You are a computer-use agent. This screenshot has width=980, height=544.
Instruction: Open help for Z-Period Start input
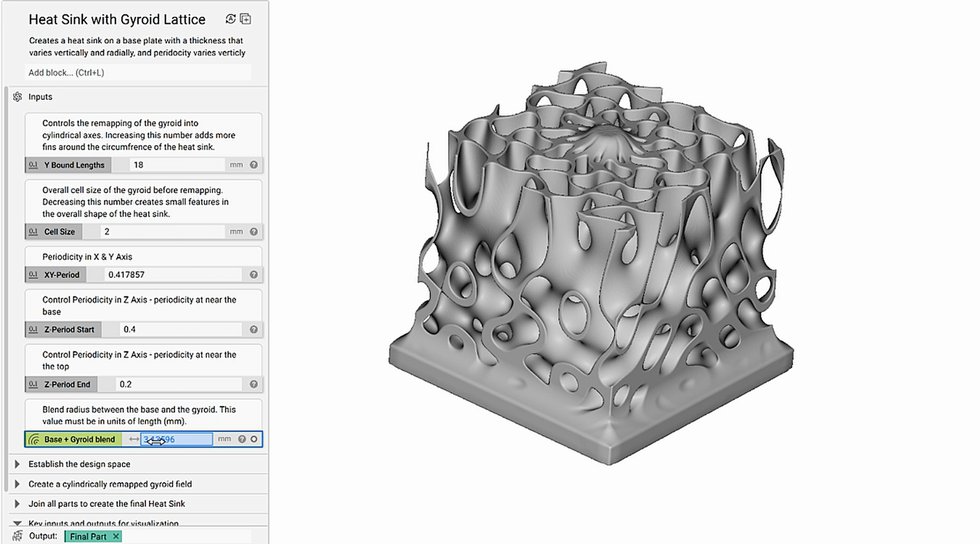click(x=254, y=330)
